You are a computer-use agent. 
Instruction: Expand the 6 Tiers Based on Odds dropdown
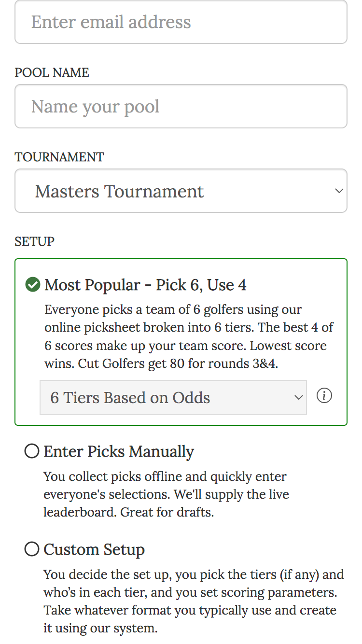coord(173,397)
